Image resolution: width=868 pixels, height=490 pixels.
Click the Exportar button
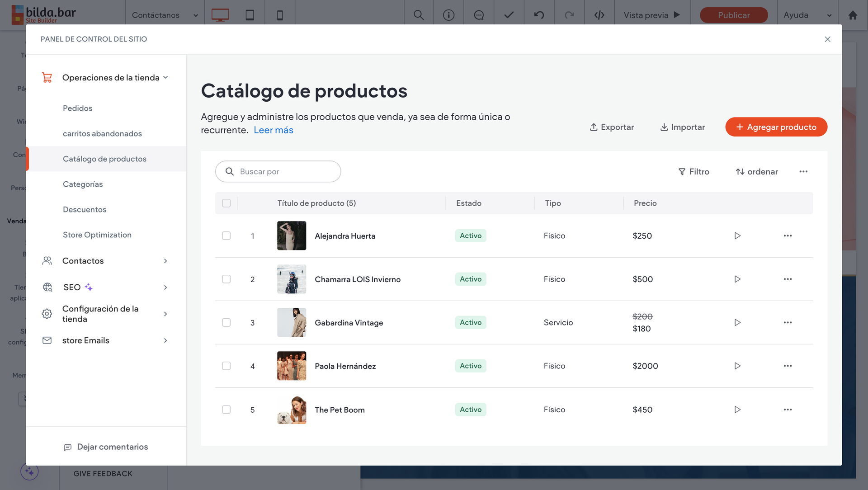612,127
